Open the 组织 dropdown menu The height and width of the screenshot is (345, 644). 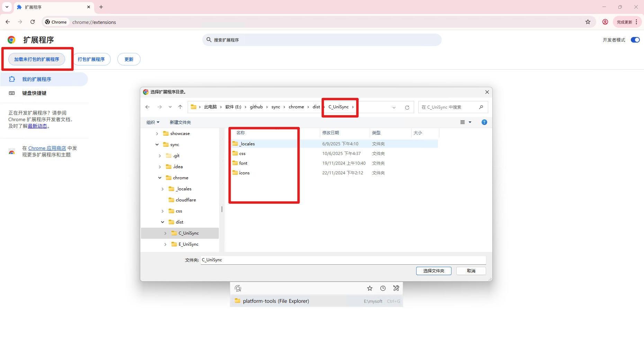click(153, 122)
